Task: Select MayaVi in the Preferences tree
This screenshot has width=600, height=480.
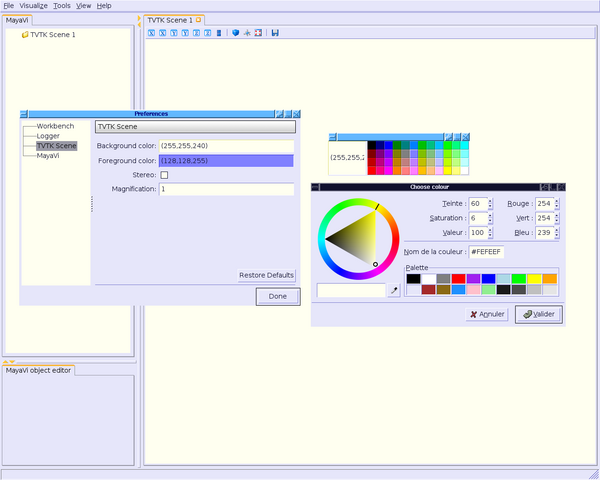Action: [48, 156]
